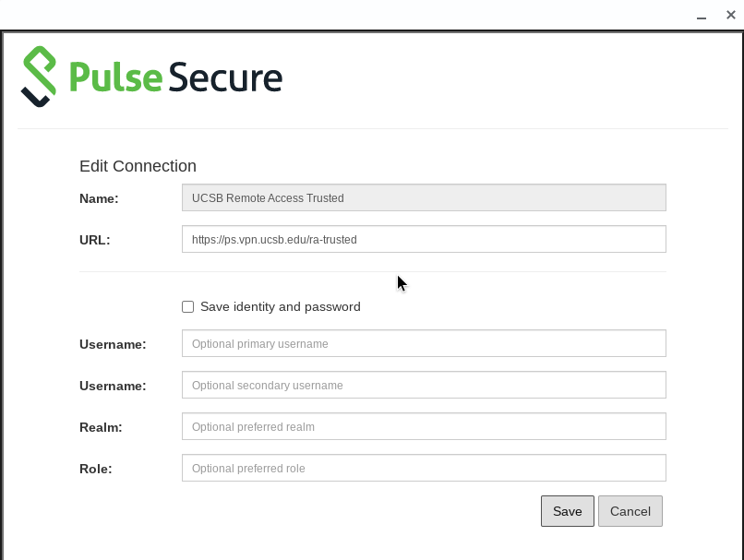The height and width of the screenshot is (560, 744).
Task: Click the 'Realm:' field label
Action: [101, 427]
